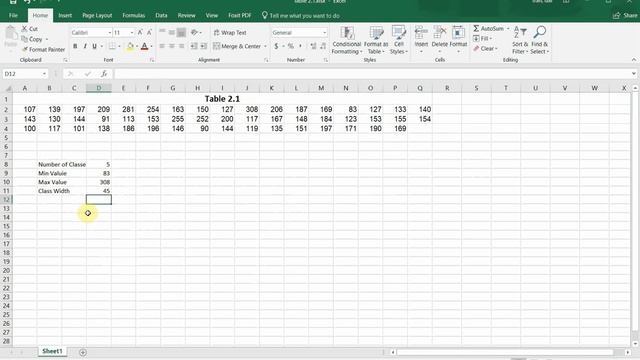Open Cell Styles gallery
This screenshot has width=640, height=360.
coord(398,40)
